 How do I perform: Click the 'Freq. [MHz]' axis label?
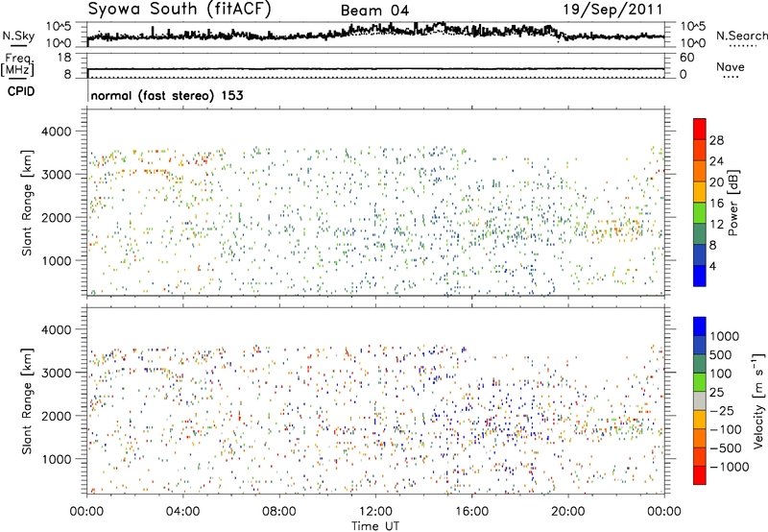[18, 64]
